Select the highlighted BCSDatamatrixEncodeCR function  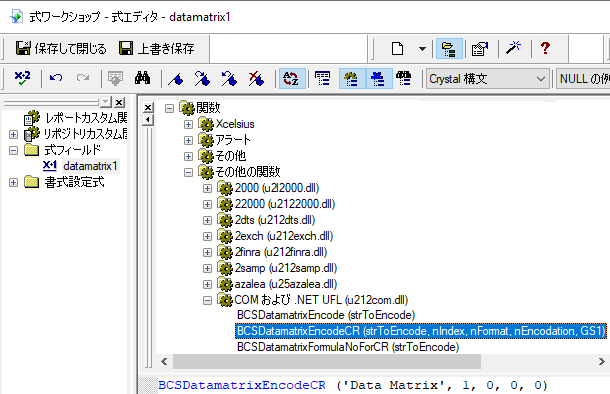[421, 331]
